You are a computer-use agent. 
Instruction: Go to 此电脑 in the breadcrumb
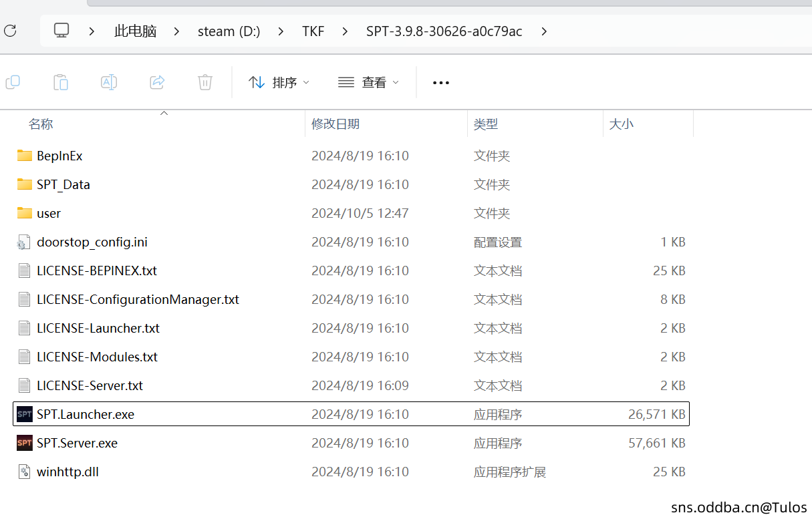pos(135,31)
